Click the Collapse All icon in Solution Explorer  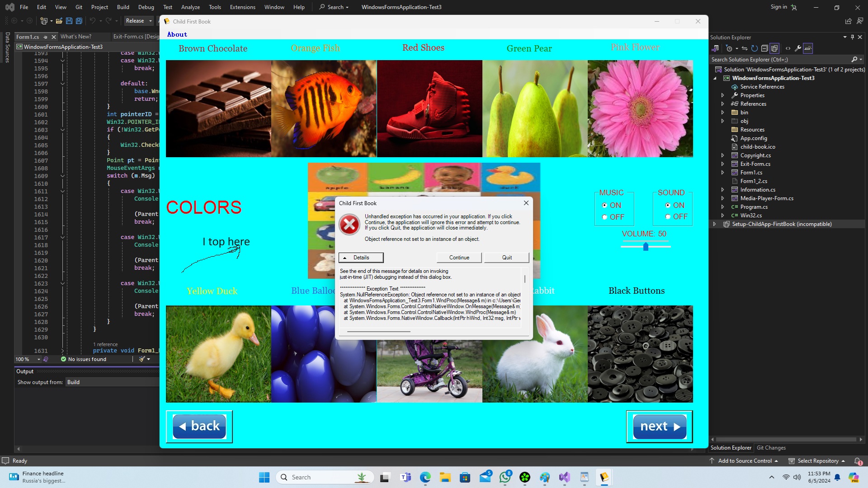pyautogui.click(x=764, y=48)
